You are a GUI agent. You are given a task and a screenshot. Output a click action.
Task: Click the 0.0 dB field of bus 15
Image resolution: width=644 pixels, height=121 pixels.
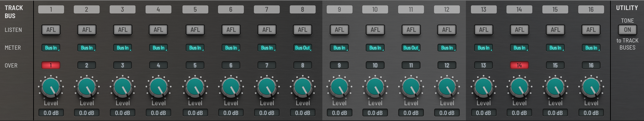(555, 113)
